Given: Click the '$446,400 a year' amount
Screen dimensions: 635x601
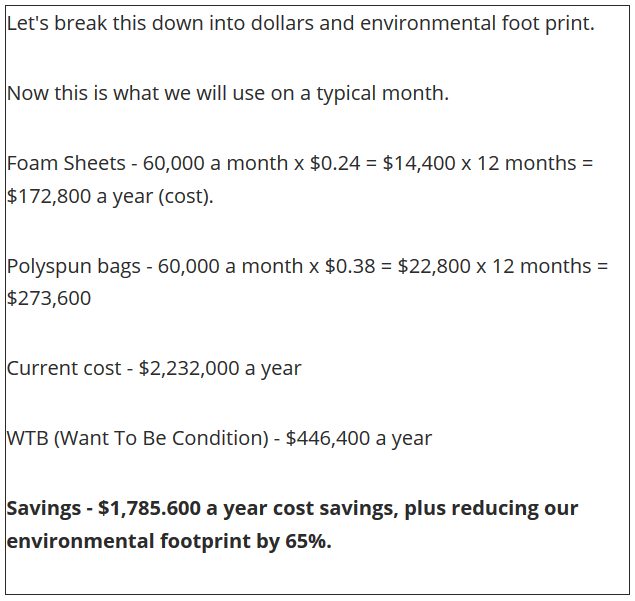Looking at the screenshot, I should pyautogui.click(x=359, y=439).
